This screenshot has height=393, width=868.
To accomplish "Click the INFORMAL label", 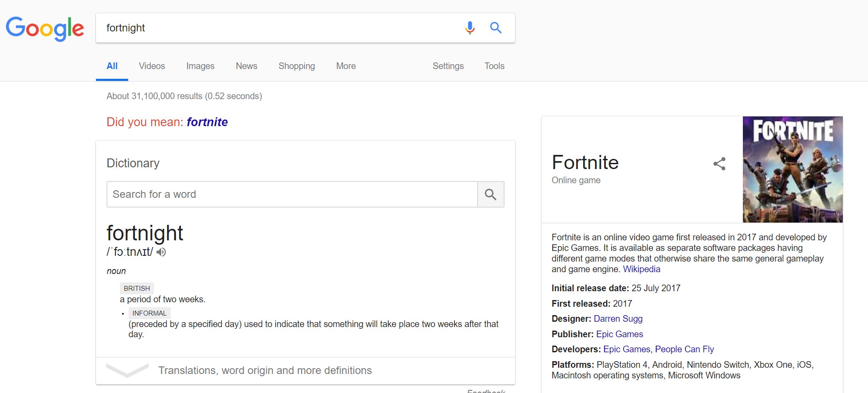I will [x=149, y=313].
